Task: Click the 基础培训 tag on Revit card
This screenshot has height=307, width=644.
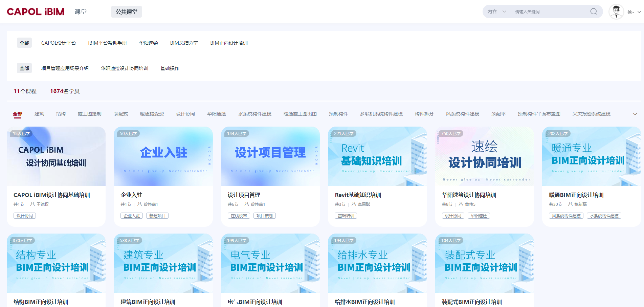Action: click(346, 216)
